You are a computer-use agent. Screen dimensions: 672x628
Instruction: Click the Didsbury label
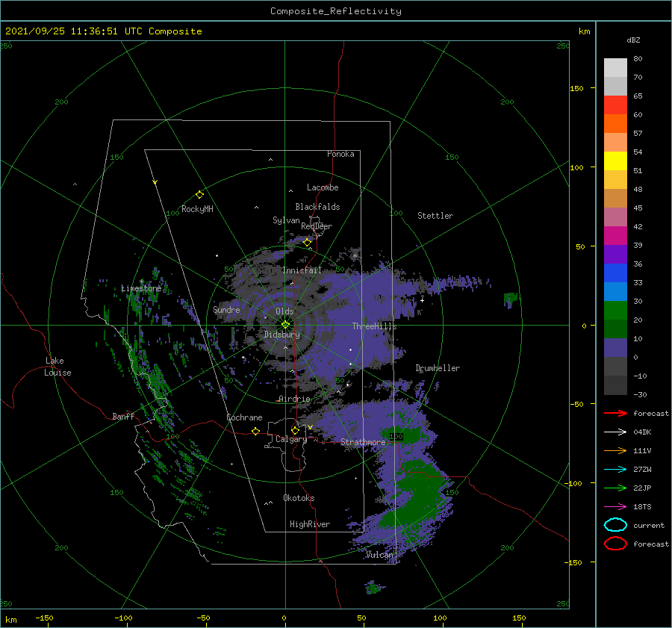tap(281, 335)
